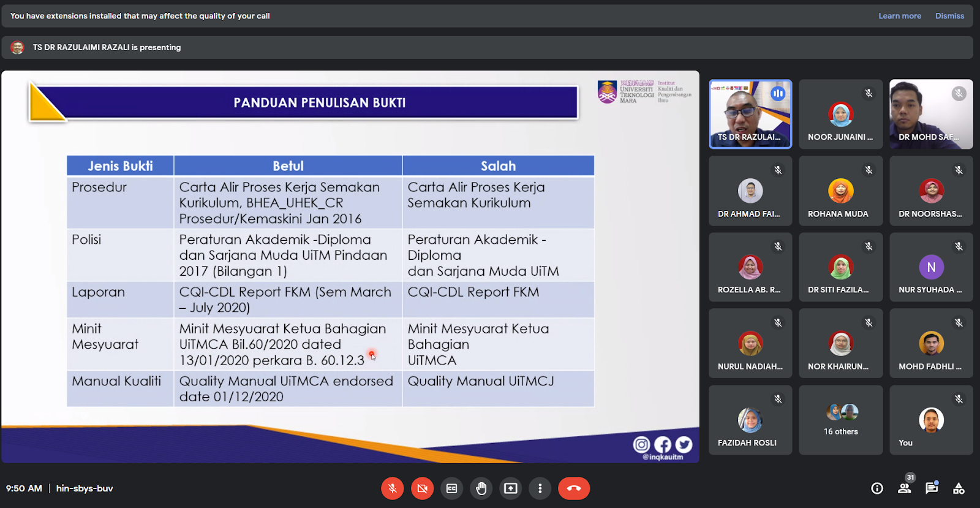
Task: Select NOOR JUNAINI participant tile
Action: pyautogui.click(x=840, y=114)
